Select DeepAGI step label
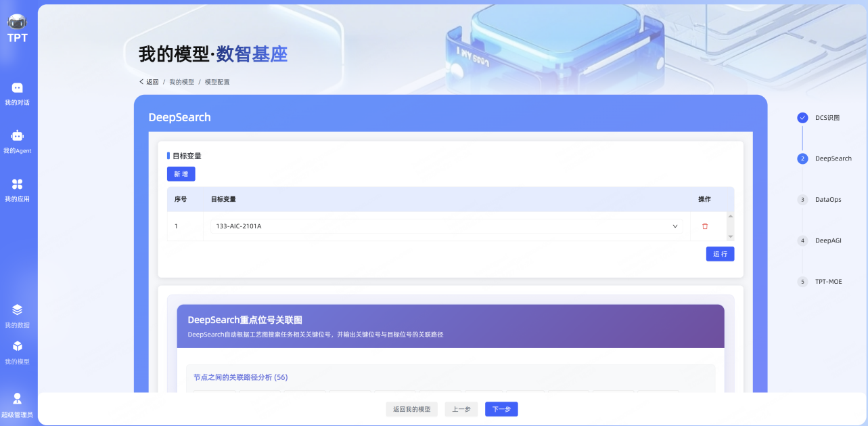Image resolution: width=868 pixels, height=426 pixels. [x=828, y=240]
